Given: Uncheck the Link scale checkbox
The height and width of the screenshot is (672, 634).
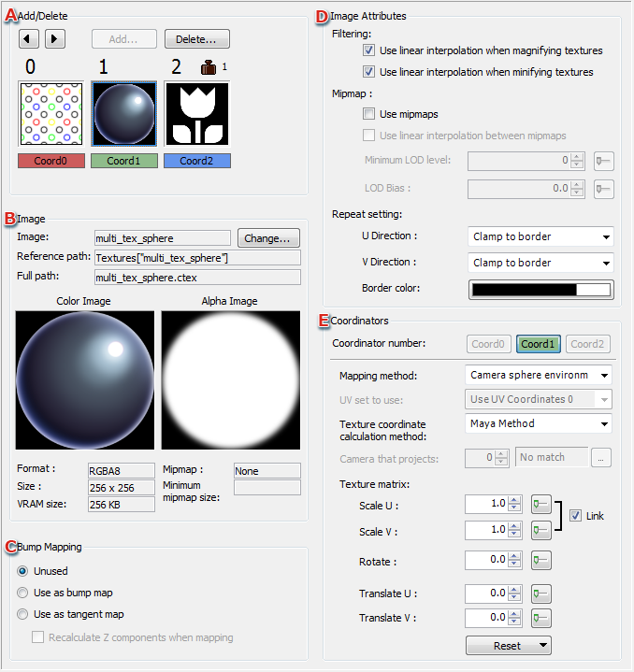Looking at the screenshot, I should pos(575,516).
